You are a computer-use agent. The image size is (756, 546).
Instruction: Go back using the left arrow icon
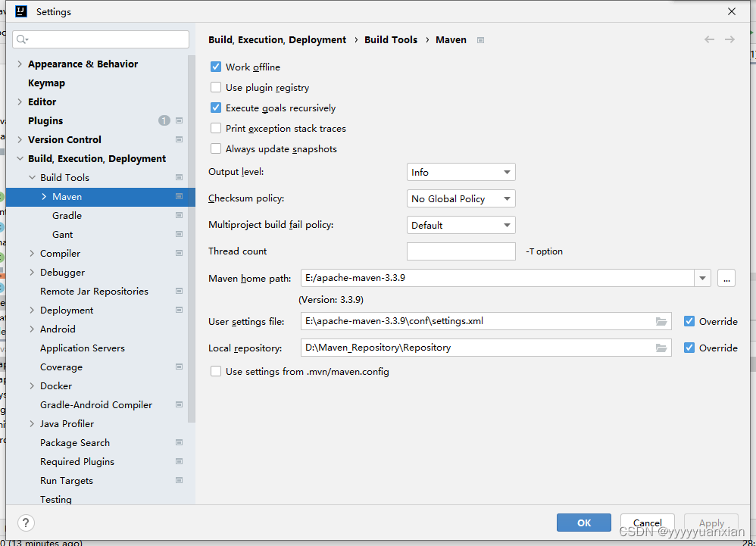(x=709, y=39)
